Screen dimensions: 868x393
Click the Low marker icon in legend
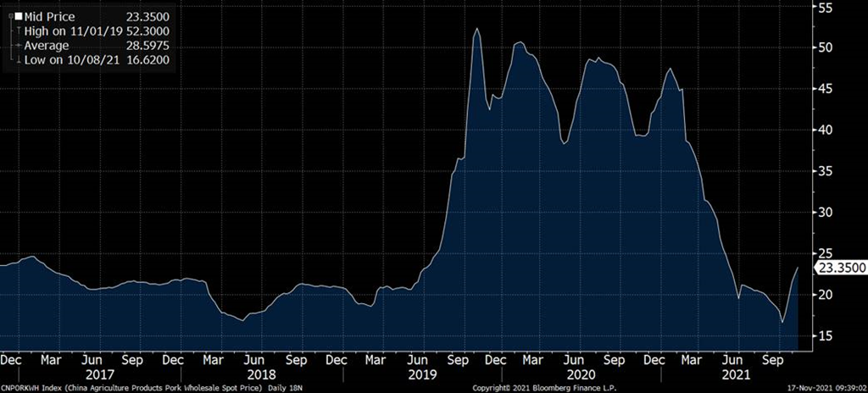click(17, 59)
